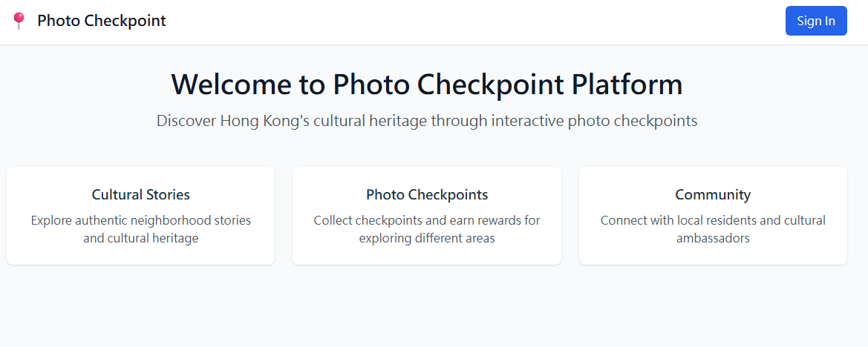This screenshot has height=347, width=868.
Task: Click the red pushpin logo icon
Action: click(x=19, y=21)
